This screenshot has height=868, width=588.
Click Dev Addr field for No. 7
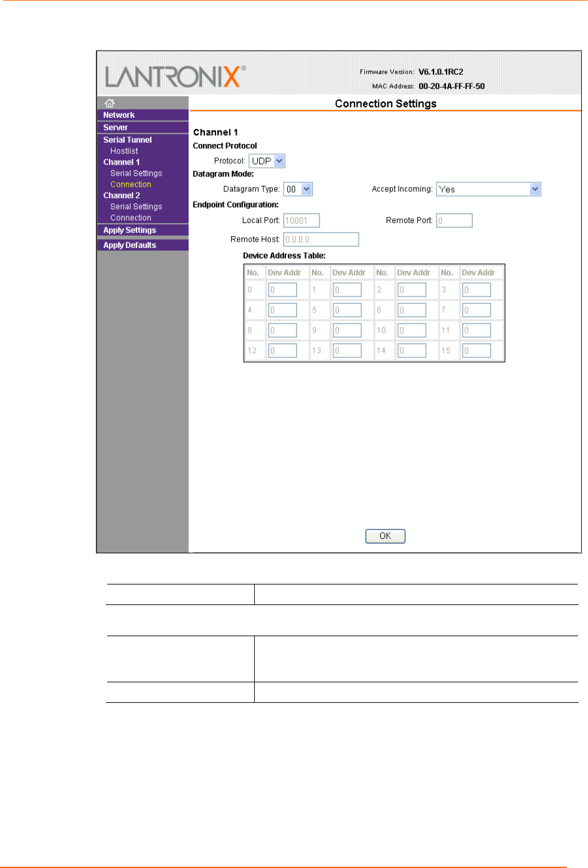[477, 310]
